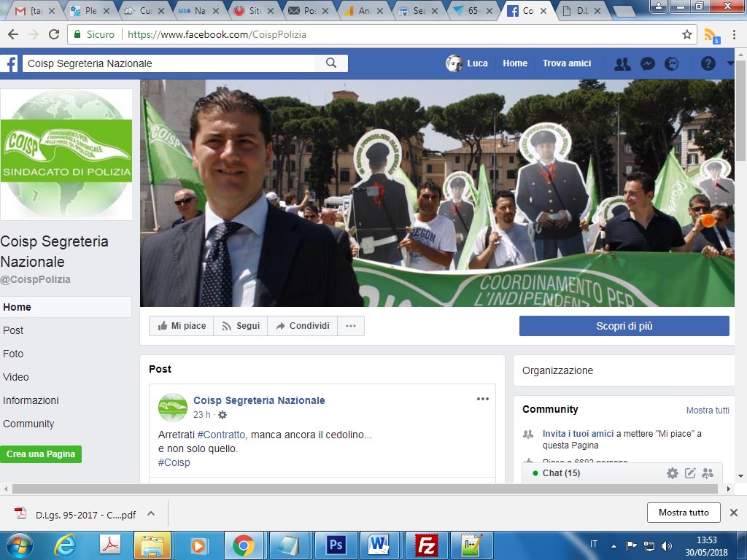The height and width of the screenshot is (560, 747).
Task: Click the Facebook search input field
Action: point(169,63)
